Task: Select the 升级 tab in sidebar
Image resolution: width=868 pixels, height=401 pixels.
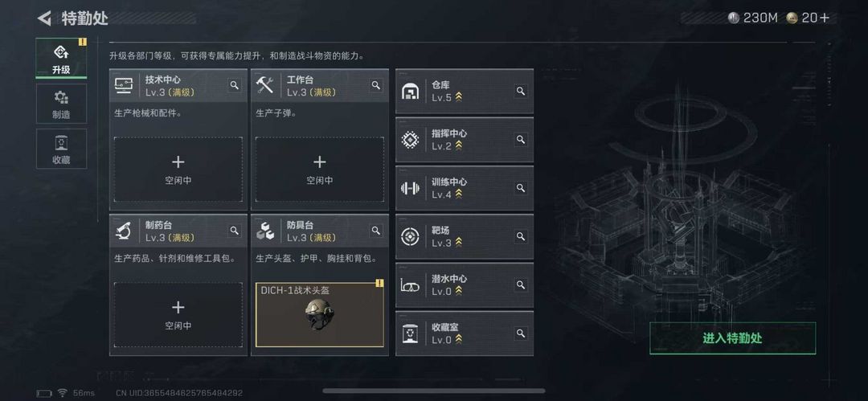Action: click(61, 59)
